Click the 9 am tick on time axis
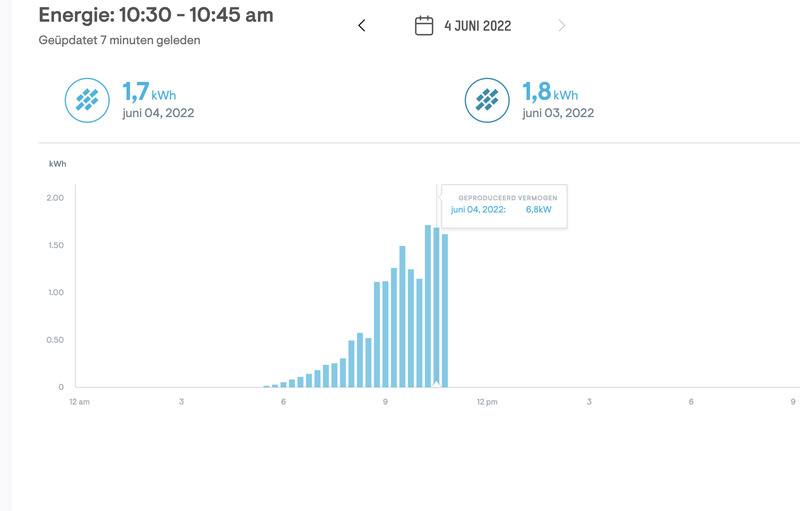Image resolution: width=800 pixels, height=511 pixels. 385,402
